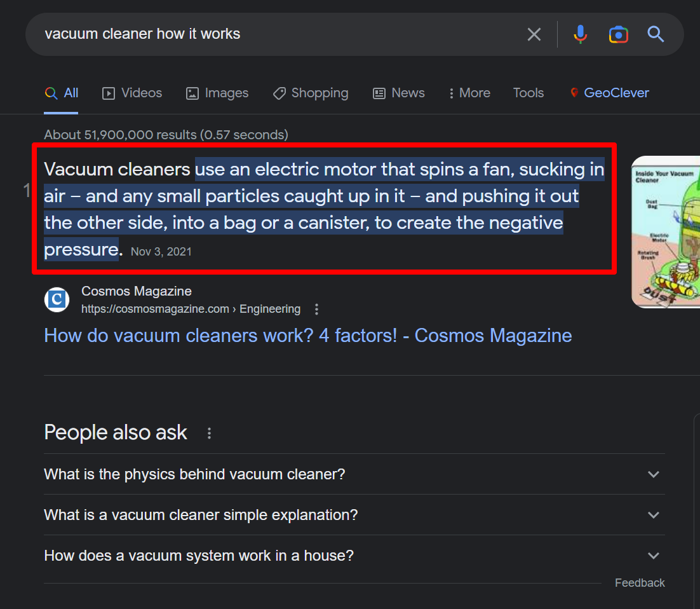Switch to the Videos tab
This screenshot has width=700, height=609.
(x=132, y=93)
